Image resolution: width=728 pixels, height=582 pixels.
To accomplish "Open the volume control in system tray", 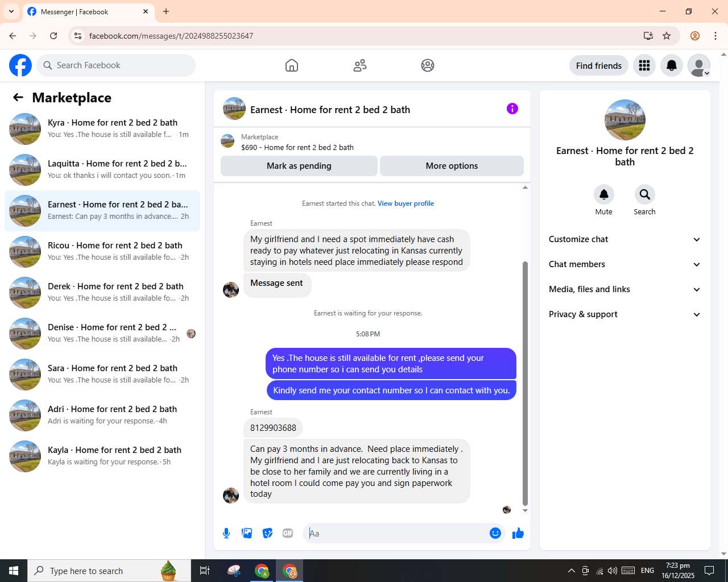I will point(613,571).
